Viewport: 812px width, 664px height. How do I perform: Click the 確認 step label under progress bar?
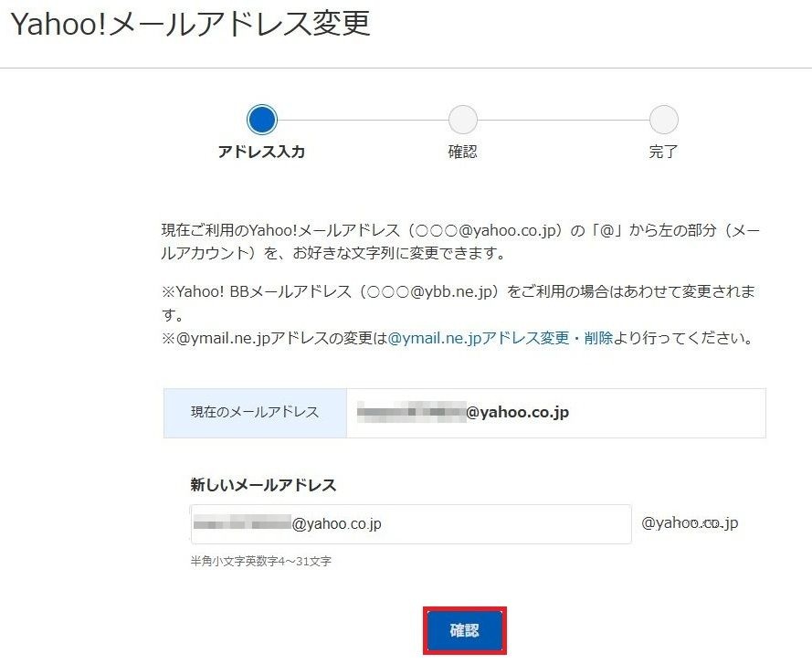462,152
